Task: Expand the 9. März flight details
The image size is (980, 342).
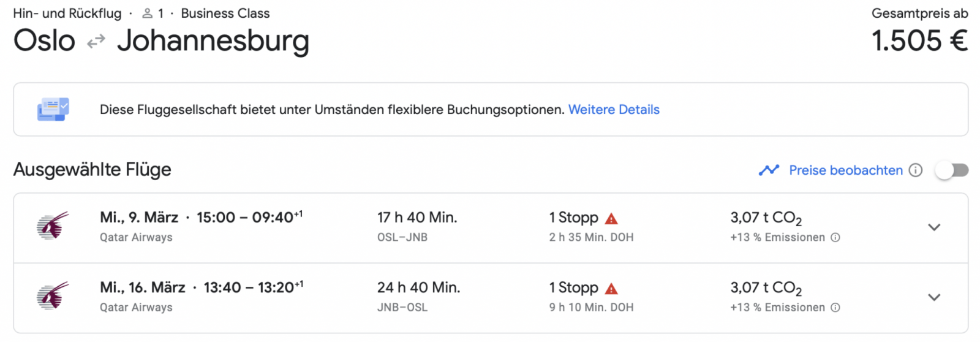Action: [934, 227]
